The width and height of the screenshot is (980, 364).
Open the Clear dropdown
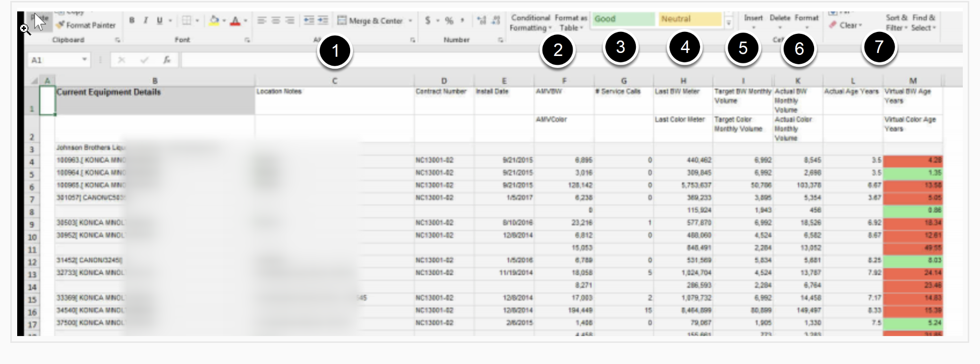coord(845,25)
